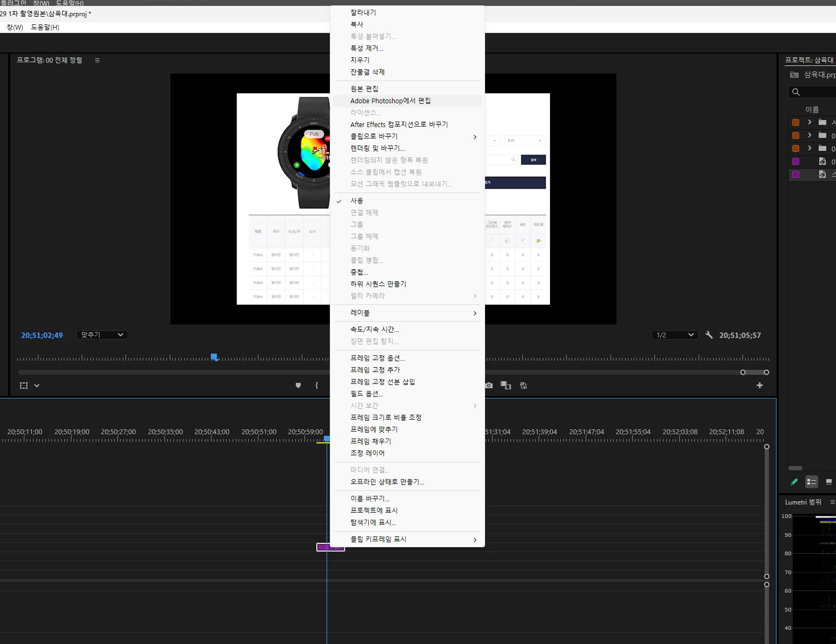Open the 1/2 playback resolution dropdown
The height and width of the screenshot is (644, 836).
[674, 335]
